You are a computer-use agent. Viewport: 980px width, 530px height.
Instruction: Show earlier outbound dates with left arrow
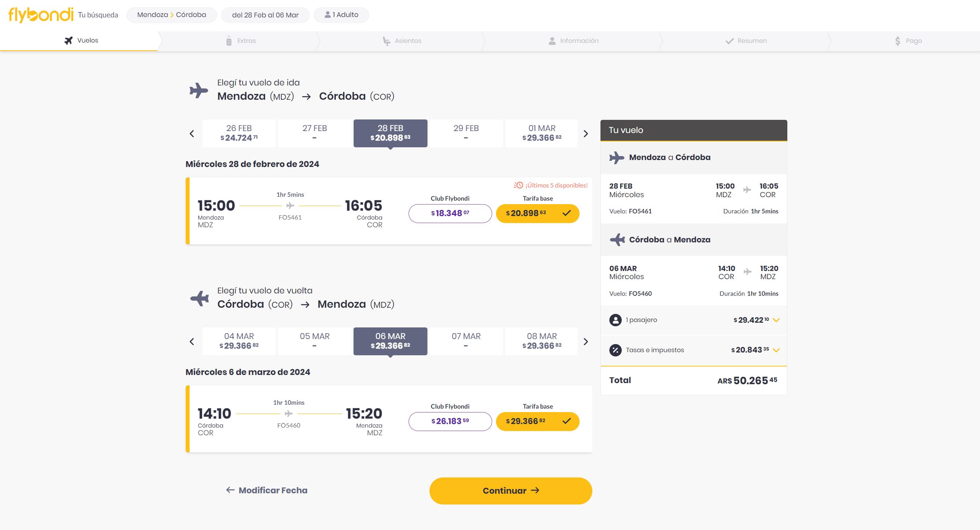click(192, 134)
